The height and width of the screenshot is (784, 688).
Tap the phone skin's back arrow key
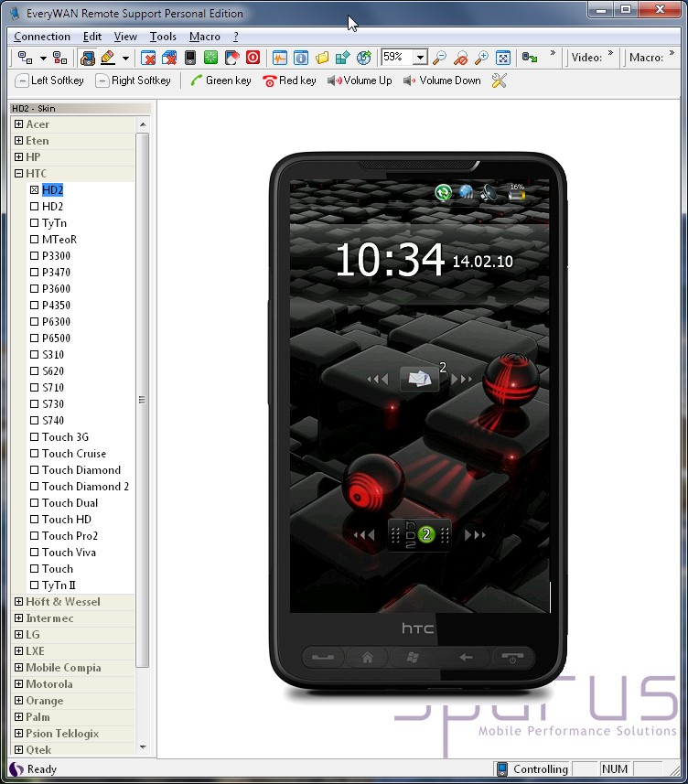pyautogui.click(x=466, y=657)
